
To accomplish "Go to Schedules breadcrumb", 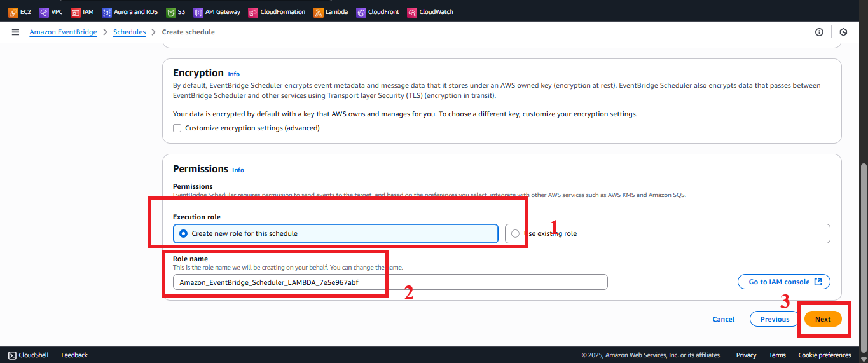I will (129, 32).
